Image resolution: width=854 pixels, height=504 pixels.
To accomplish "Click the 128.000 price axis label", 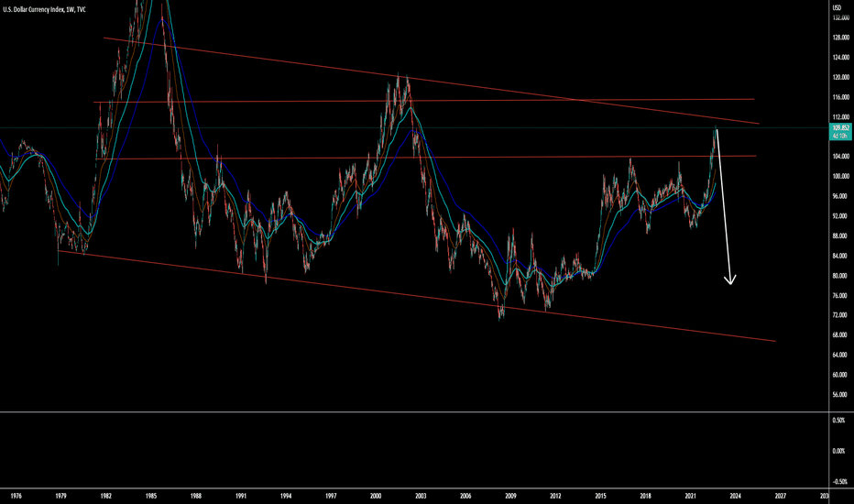I will 840,38.
